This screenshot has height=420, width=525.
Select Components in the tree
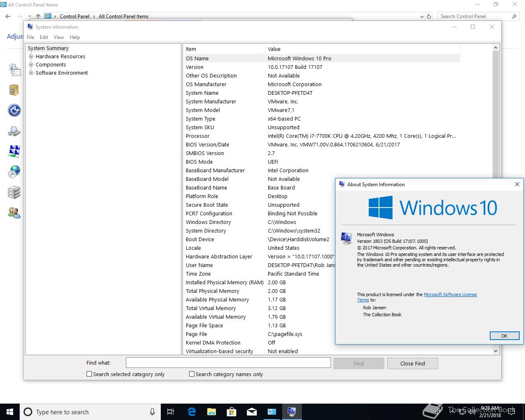51,65
